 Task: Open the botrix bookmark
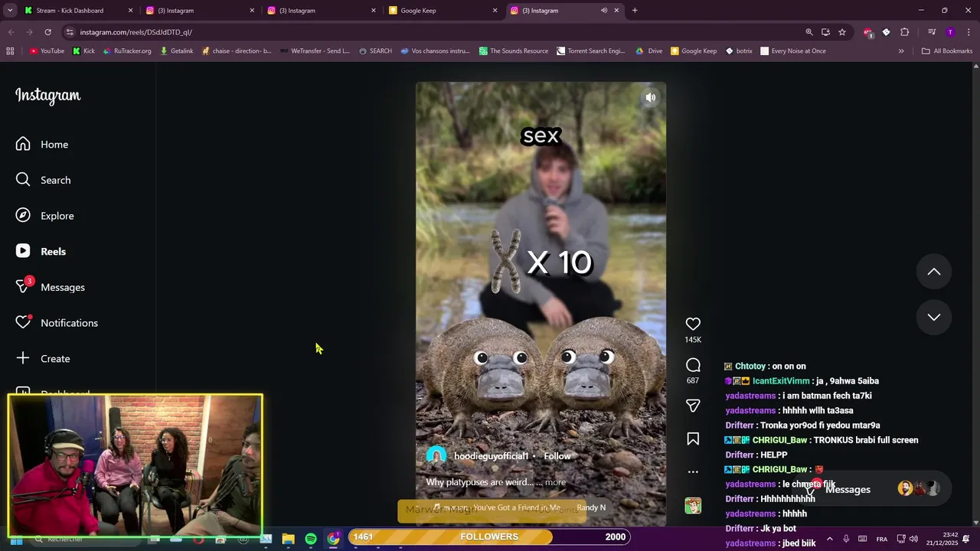(x=739, y=51)
